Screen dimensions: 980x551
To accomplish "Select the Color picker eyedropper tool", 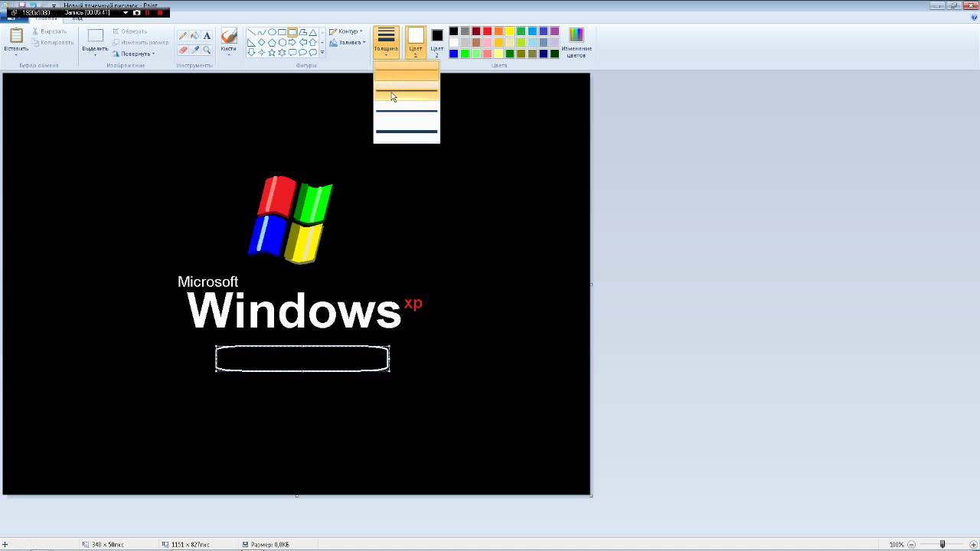I will (195, 50).
